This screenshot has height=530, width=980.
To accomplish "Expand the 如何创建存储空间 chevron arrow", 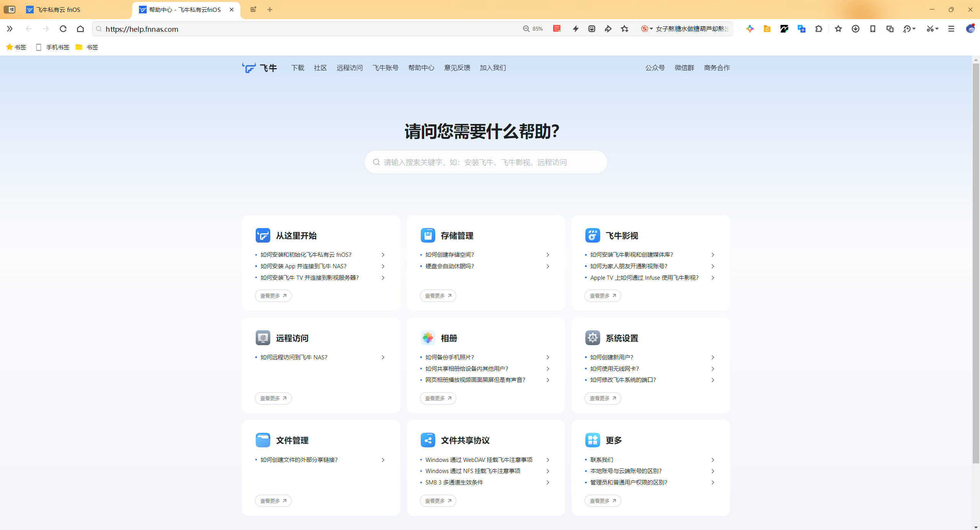I will 548,255.
